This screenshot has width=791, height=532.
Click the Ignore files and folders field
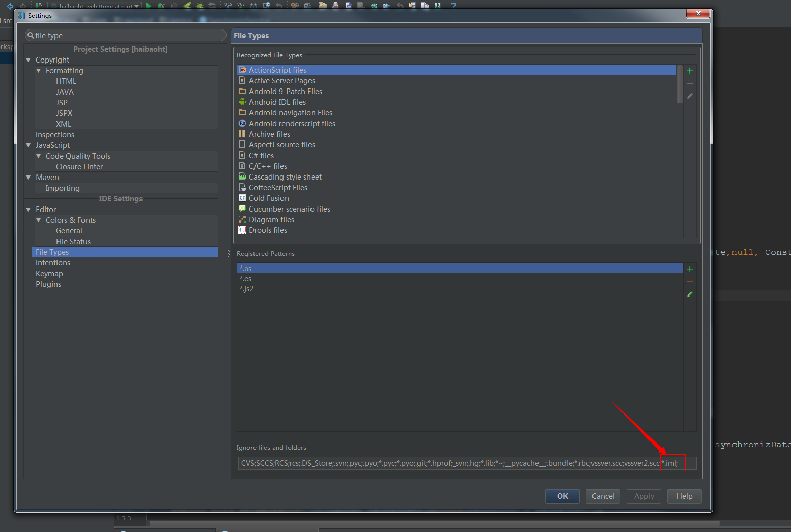click(x=467, y=463)
